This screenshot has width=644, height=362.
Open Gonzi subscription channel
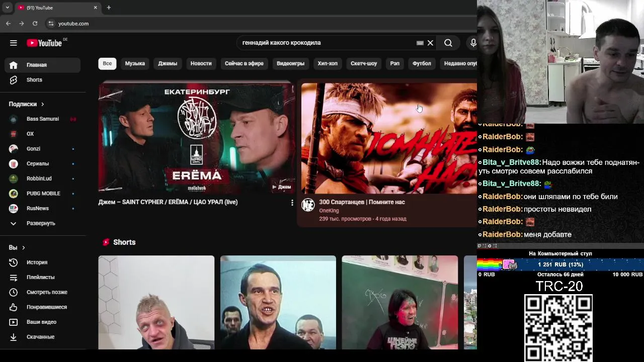(x=42, y=149)
